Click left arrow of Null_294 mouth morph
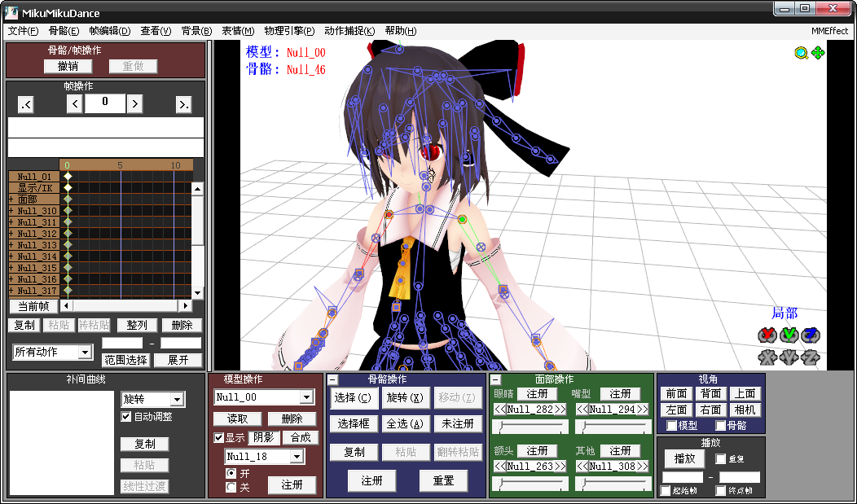This screenshot has width=857, height=504. (x=582, y=409)
